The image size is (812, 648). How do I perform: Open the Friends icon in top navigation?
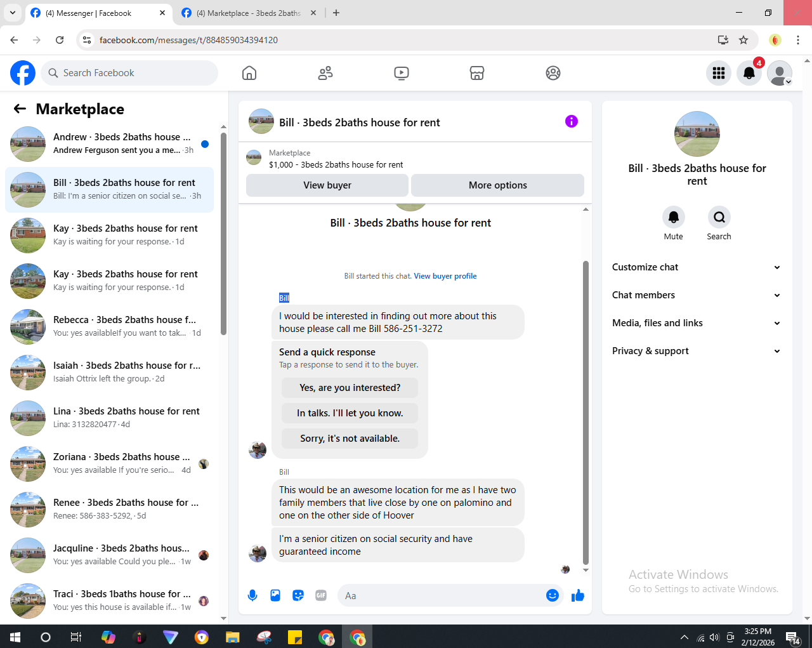coord(325,73)
